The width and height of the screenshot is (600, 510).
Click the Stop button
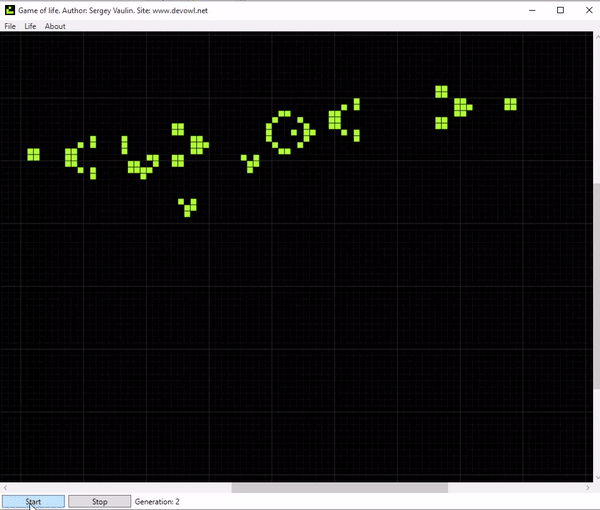click(x=99, y=502)
